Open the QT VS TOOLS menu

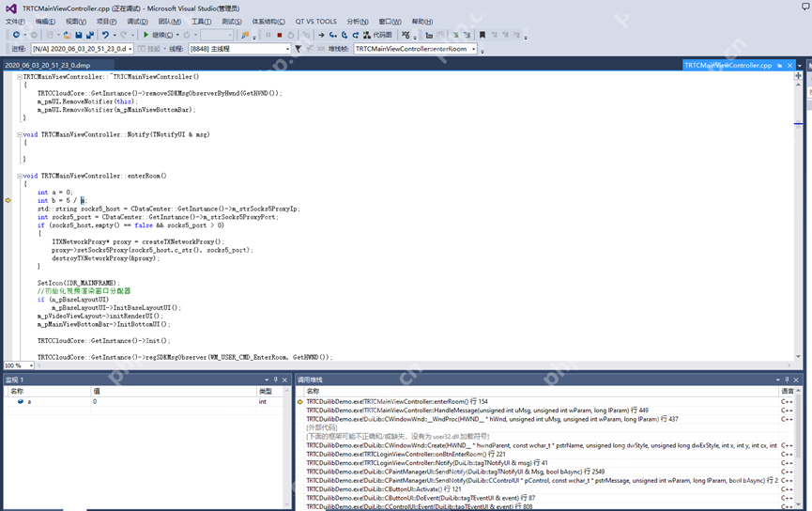(316, 22)
